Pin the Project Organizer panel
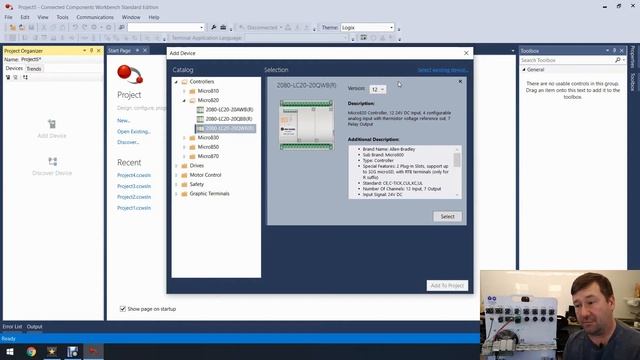Viewport: 640px width, 360px height. (x=91, y=51)
